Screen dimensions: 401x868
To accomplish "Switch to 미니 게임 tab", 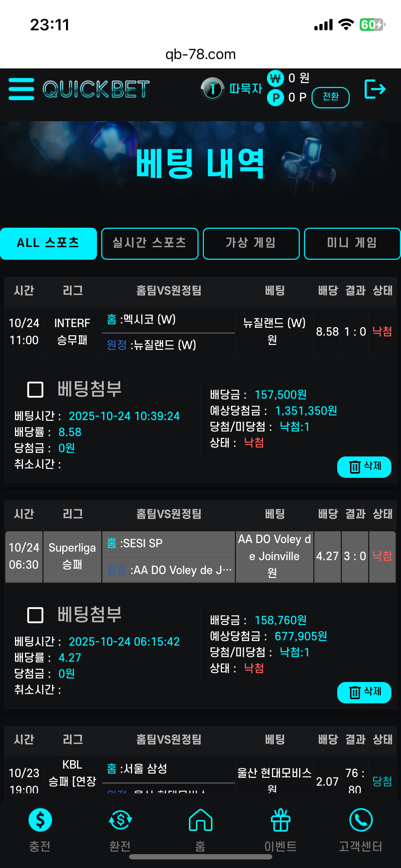I will coord(352,243).
